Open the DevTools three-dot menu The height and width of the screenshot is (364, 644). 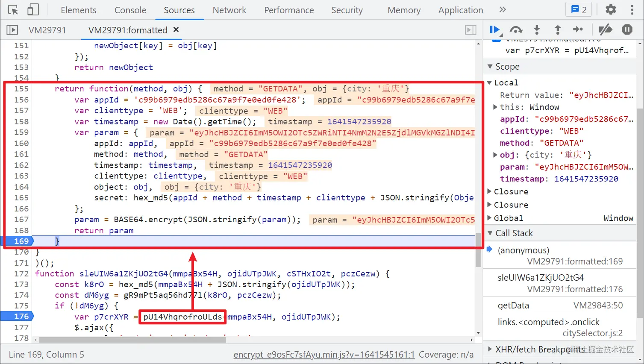(x=632, y=10)
